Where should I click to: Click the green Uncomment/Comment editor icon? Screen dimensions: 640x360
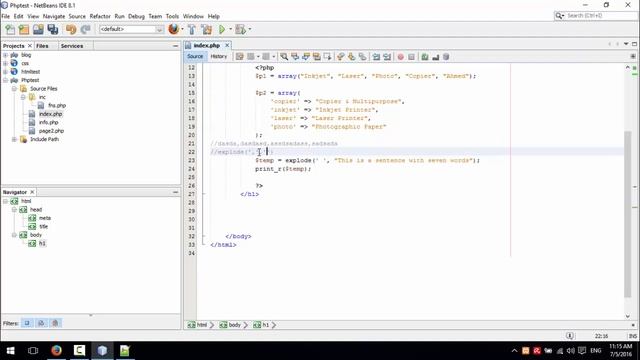pyautogui.click(x=425, y=57)
